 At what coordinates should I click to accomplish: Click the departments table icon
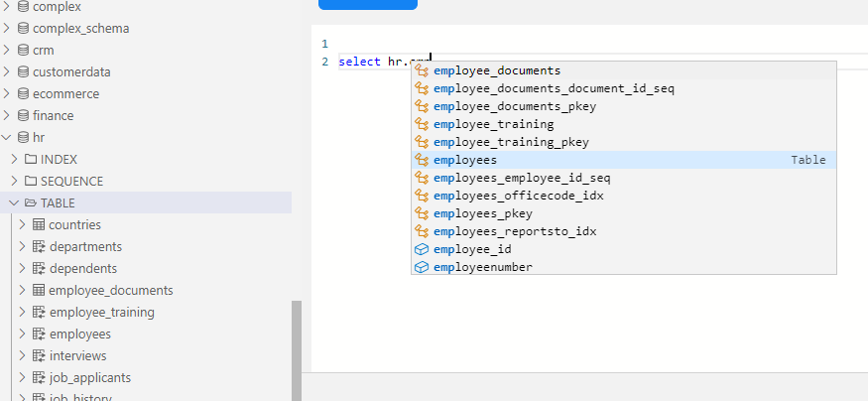(40, 246)
